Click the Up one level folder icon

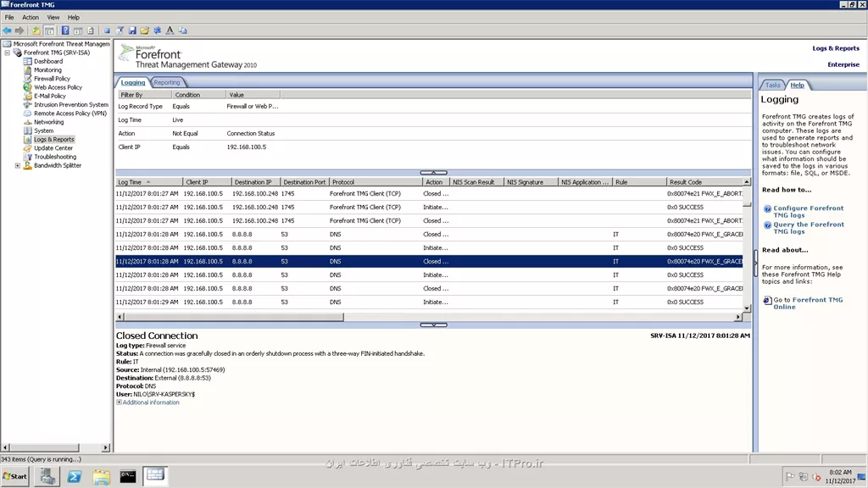36,30
